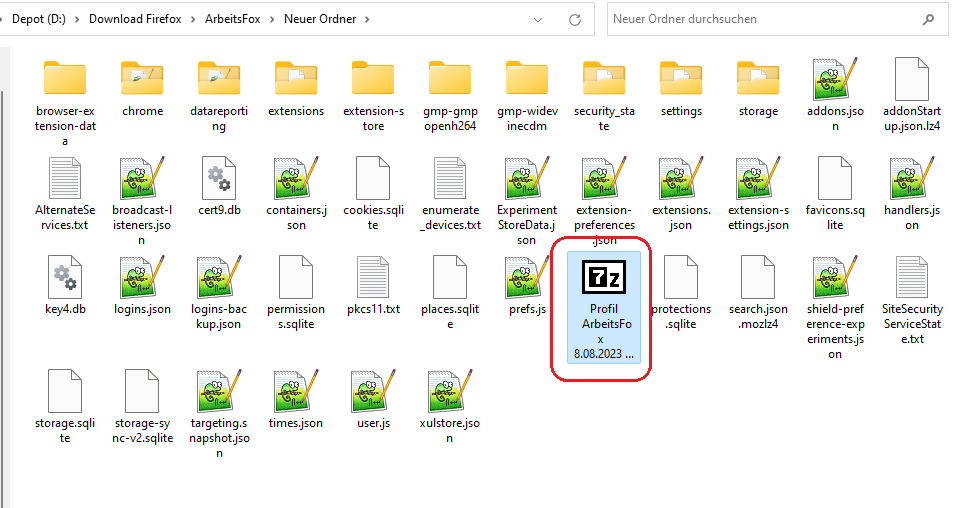Select shield-preference-experiments.json file
The width and height of the screenshot is (959, 508).
(x=835, y=308)
